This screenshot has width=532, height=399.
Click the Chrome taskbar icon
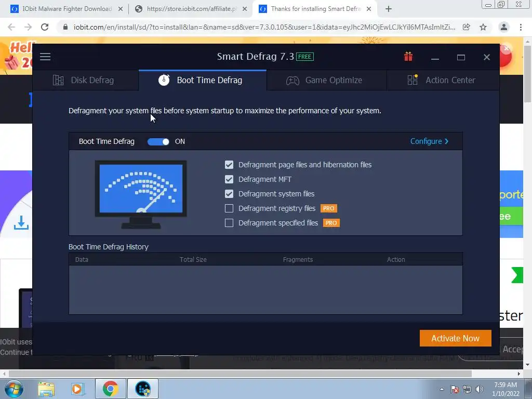[110, 389]
